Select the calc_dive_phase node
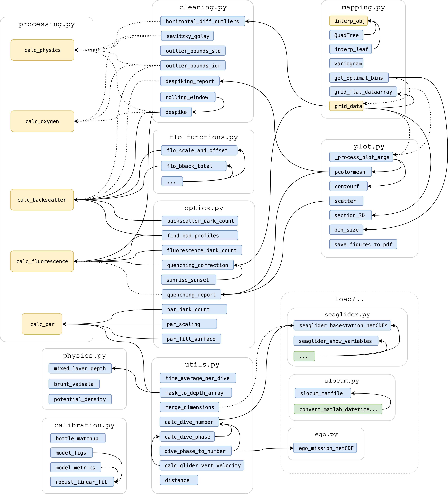The width and height of the screenshot is (448, 494). [x=187, y=437]
